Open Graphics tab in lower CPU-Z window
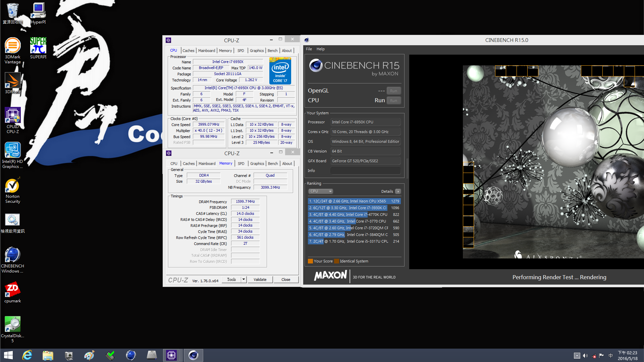 [257, 164]
